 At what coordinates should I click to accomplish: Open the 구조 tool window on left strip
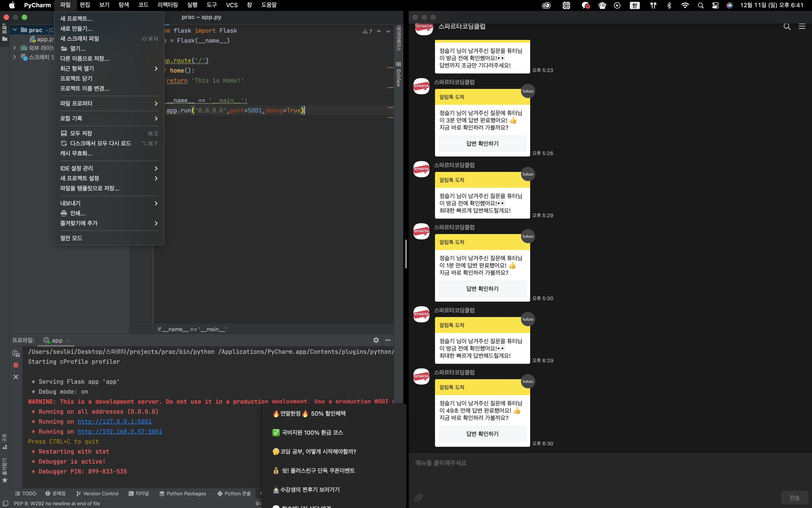pyautogui.click(x=5, y=442)
